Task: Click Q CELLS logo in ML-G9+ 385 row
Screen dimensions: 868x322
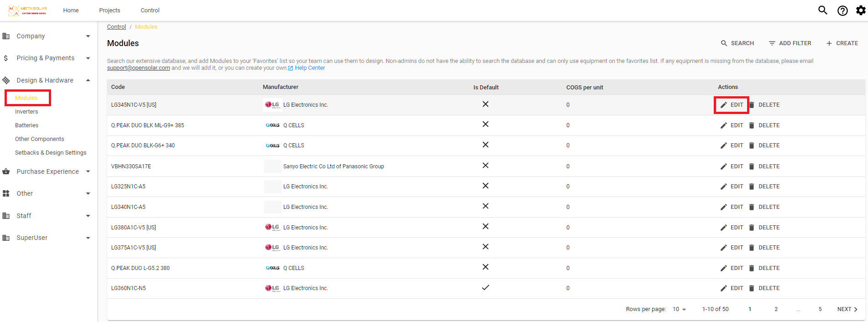Action: pyautogui.click(x=272, y=125)
